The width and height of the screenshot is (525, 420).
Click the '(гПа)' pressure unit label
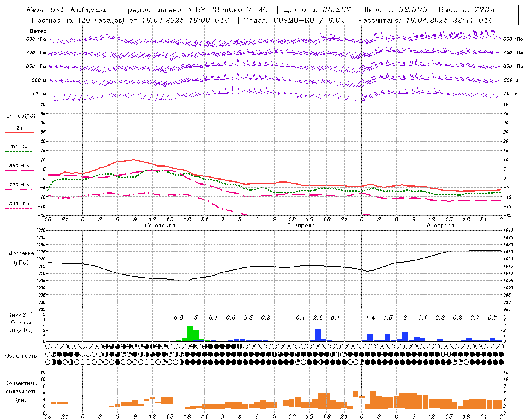point(21,263)
